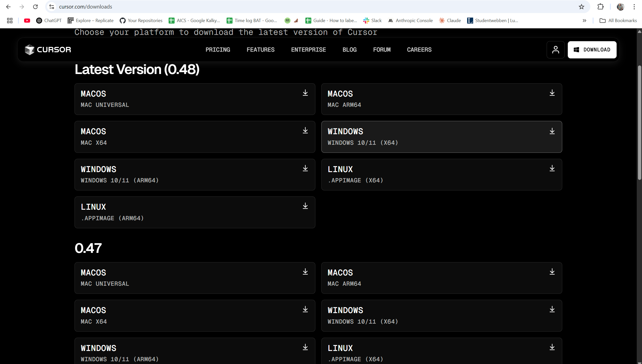Open the Chrome three-dot menu
The image size is (642, 364).
tap(634, 7)
